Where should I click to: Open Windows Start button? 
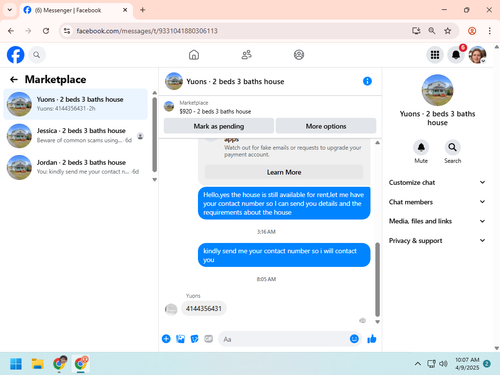(16, 364)
